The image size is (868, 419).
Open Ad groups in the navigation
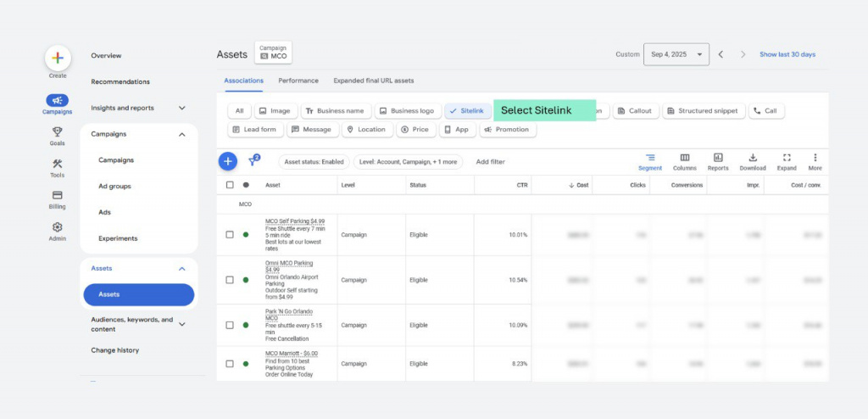pos(114,187)
